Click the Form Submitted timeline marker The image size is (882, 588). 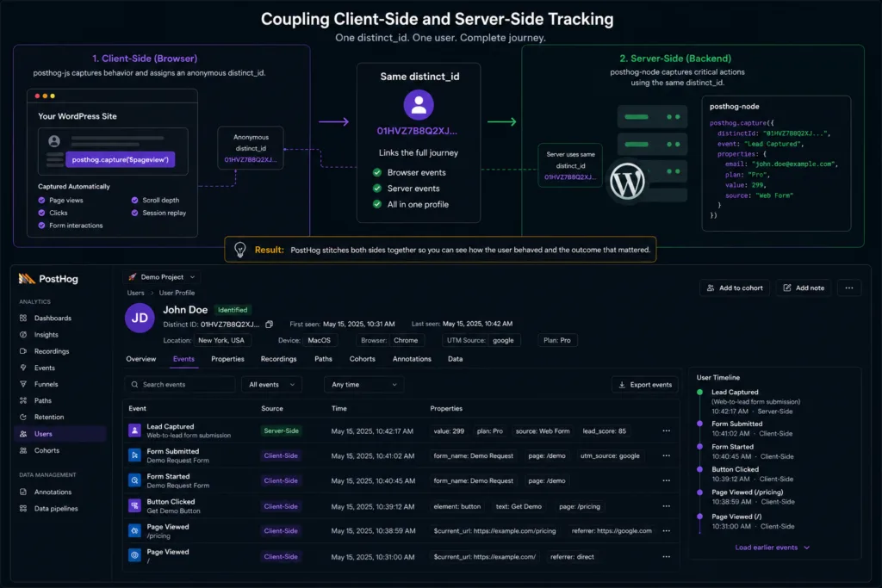click(699, 424)
